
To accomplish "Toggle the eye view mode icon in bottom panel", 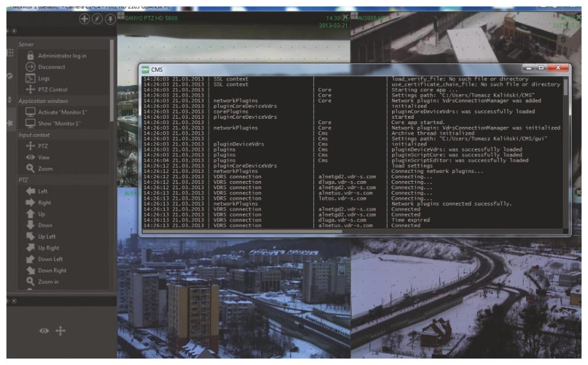I will (44, 331).
